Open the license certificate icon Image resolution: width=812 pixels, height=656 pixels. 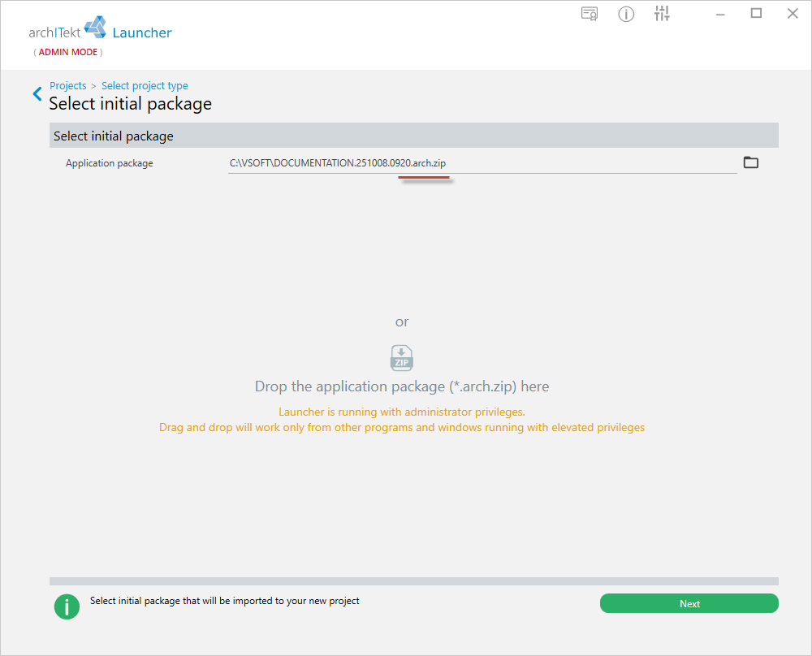[590, 14]
